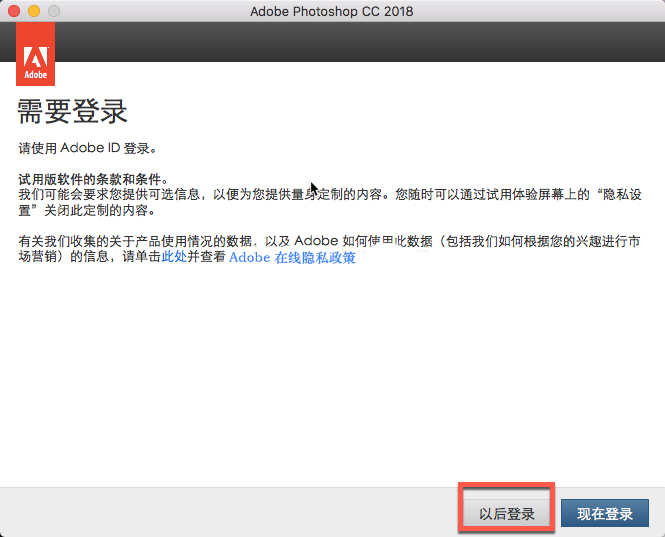This screenshot has height=537, width=665.
Task: Open the 此处 link
Action: [x=174, y=257]
